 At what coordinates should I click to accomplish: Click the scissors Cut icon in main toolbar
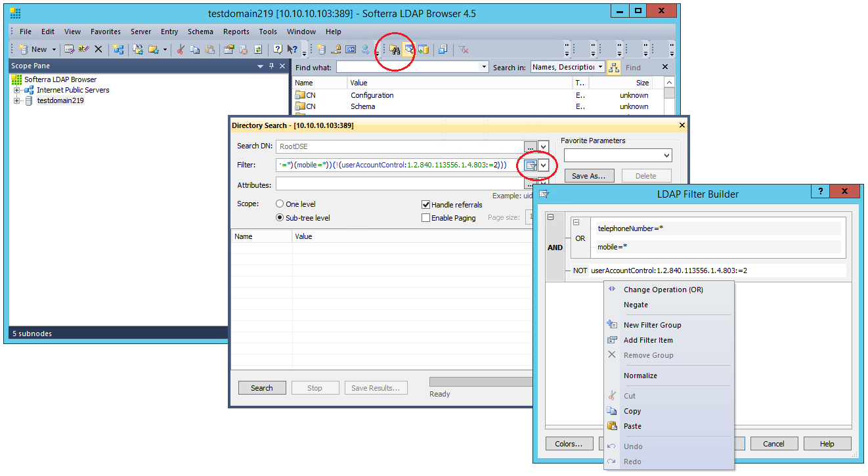181,49
